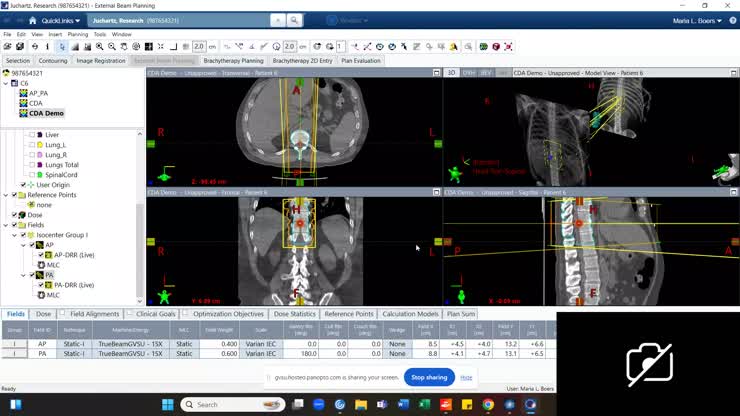Click the magnifier search icon beside patient name
Screen dimensions: 740x416
pos(294,20)
